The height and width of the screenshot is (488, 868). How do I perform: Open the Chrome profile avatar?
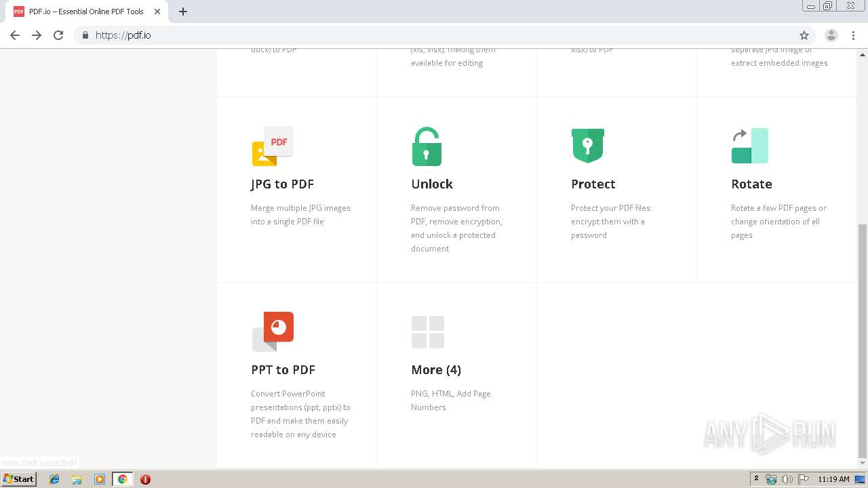click(x=831, y=35)
